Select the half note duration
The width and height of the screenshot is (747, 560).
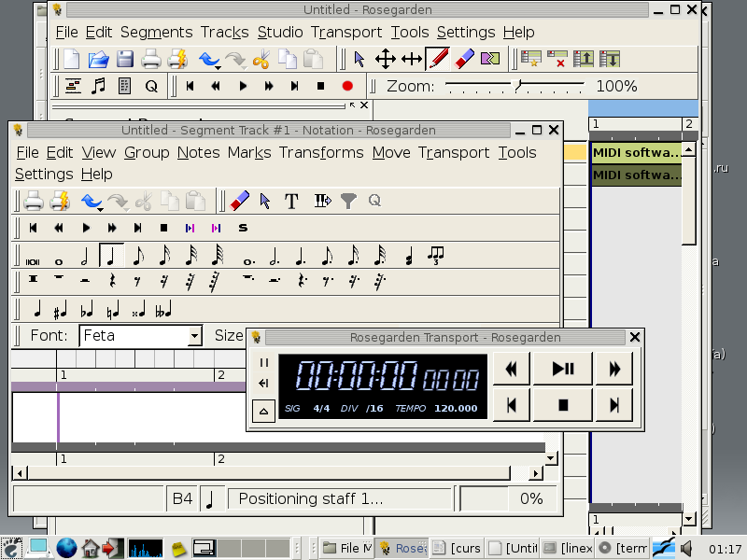tap(84, 256)
